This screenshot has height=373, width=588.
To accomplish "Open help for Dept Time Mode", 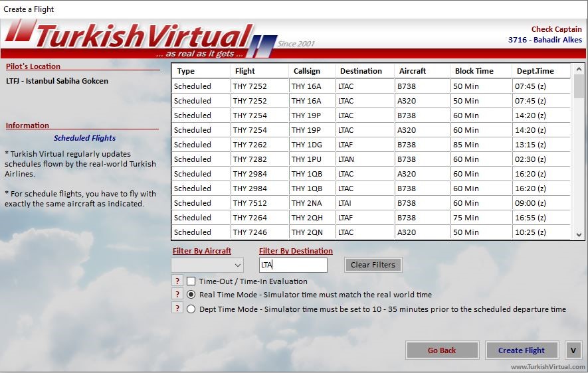I will coord(177,308).
